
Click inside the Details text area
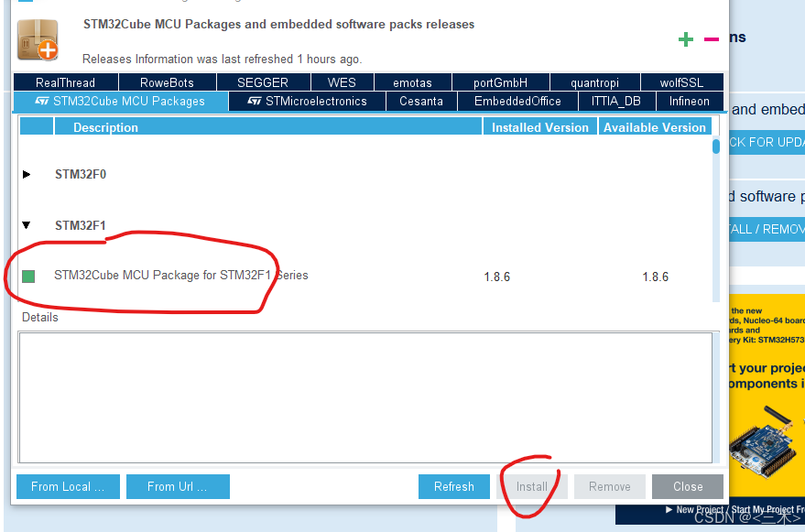[365, 397]
